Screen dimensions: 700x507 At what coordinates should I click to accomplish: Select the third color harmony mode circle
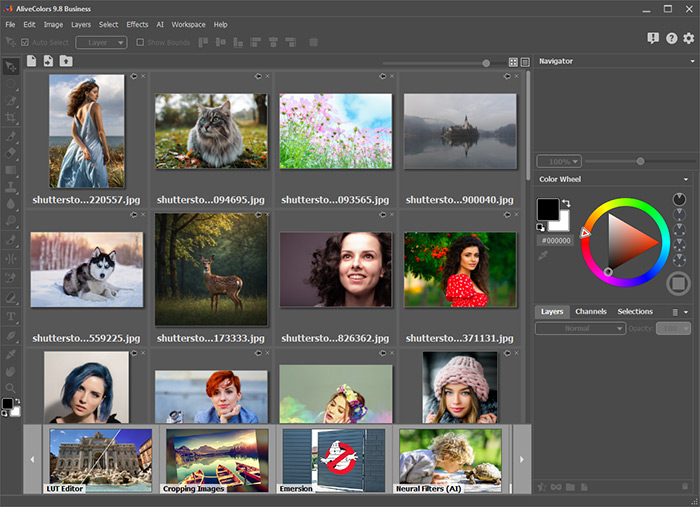click(x=679, y=229)
